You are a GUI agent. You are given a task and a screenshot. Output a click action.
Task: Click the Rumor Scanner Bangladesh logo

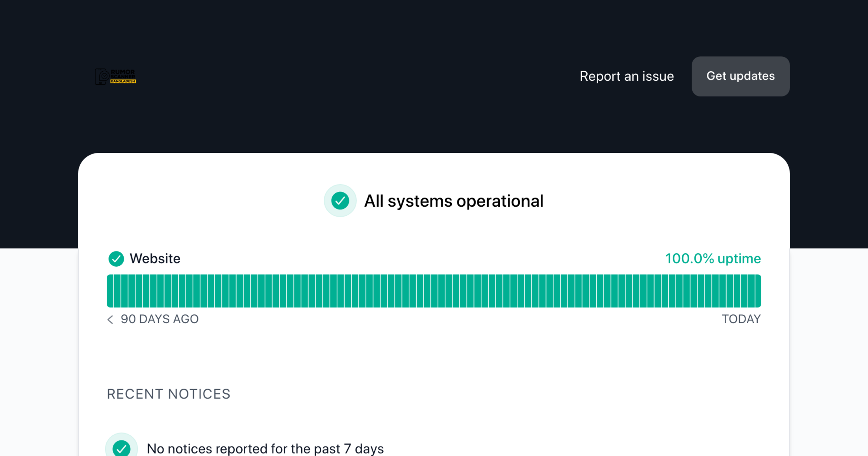115,76
